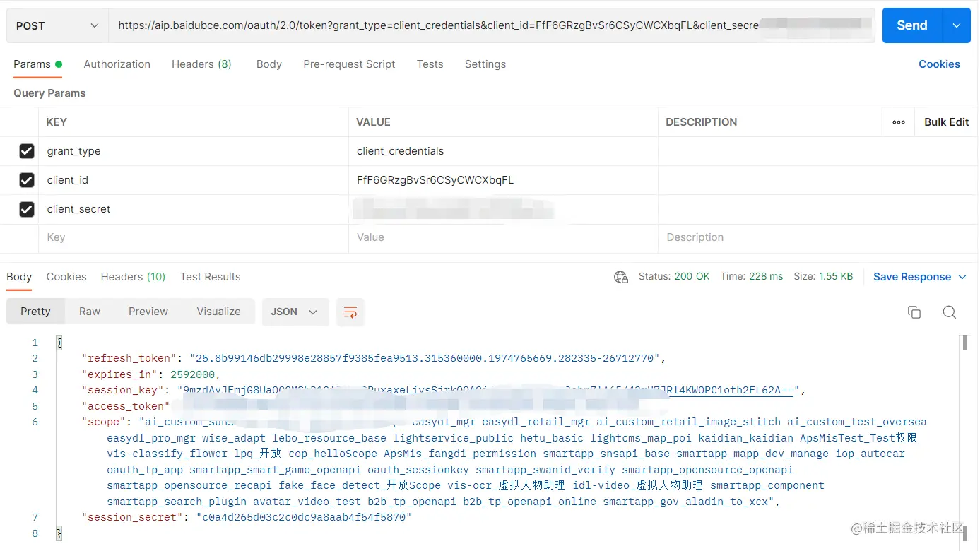The width and height of the screenshot is (980, 551).
Task: Switch to the Visualize view mode
Action: 218,312
